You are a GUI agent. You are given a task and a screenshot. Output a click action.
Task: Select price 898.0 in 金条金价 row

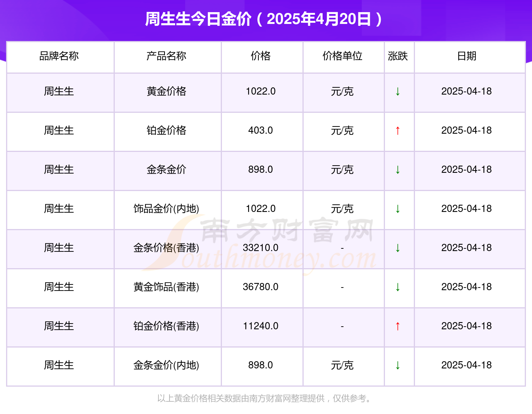[261, 170]
